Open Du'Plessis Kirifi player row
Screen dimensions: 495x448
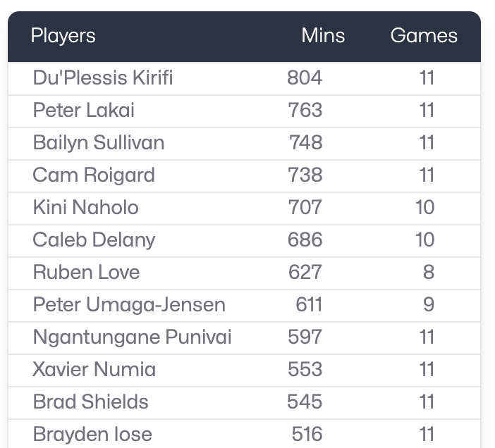pyautogui.click(x=103, y=77)
